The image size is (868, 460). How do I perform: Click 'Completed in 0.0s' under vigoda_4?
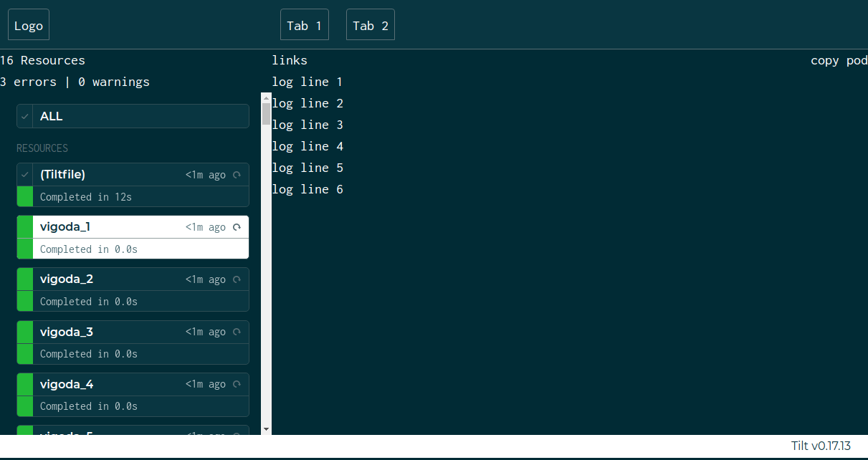coord(89,406)
